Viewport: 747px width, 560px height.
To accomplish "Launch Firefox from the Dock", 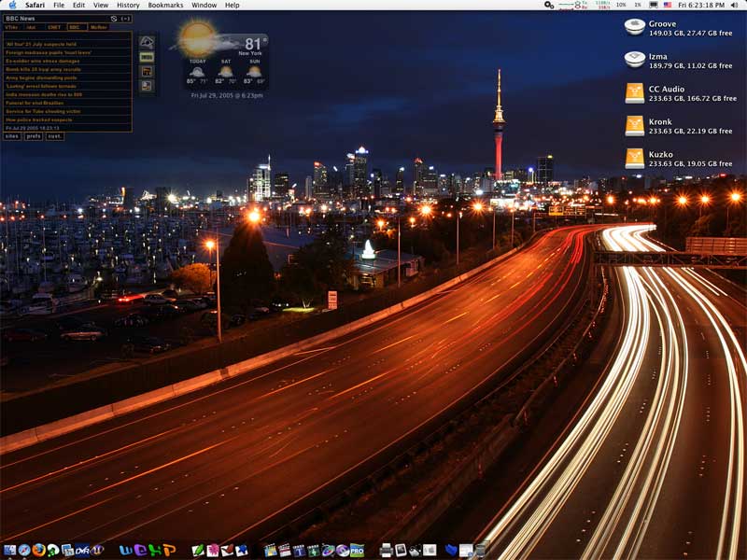I will click(38, 551).
